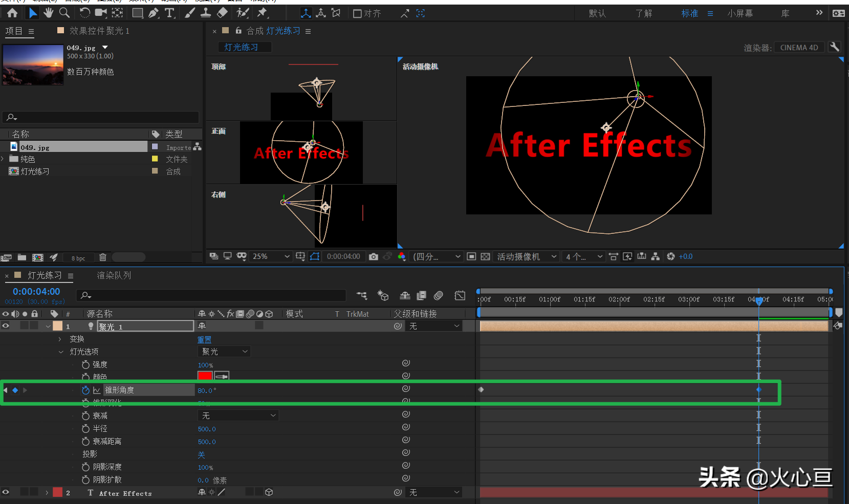Viewport: 849px width, 504px height.
Task: Click the 聚光 1 layer label color
Action: pos(58,326)
